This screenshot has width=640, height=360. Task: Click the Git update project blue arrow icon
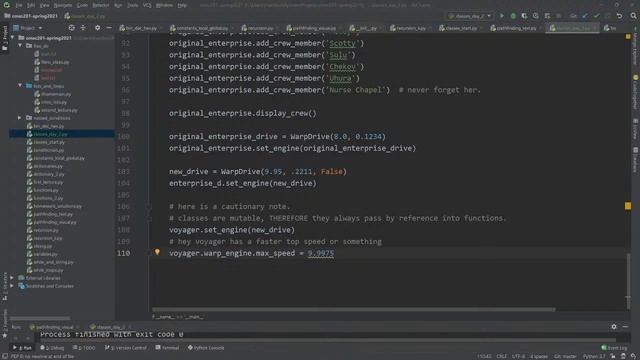point(585,16)
